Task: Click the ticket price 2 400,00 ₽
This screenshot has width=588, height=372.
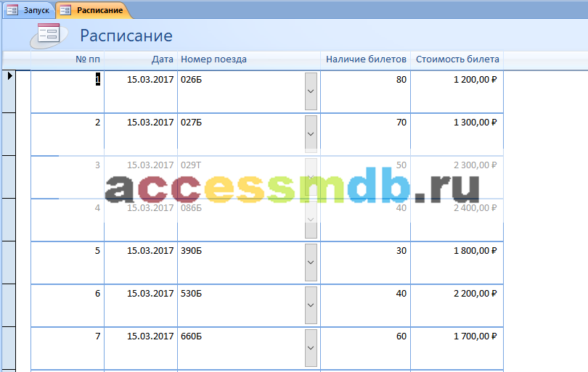Action: coord(475,208)
